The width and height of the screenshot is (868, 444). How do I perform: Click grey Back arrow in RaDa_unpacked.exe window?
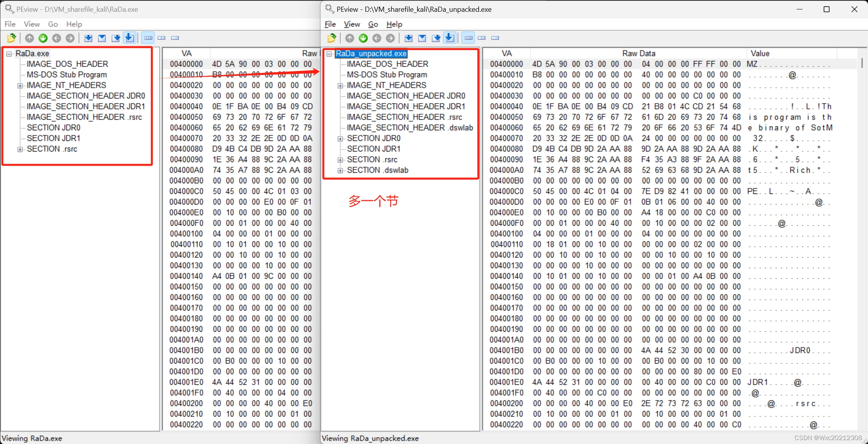tap(377, 38)
